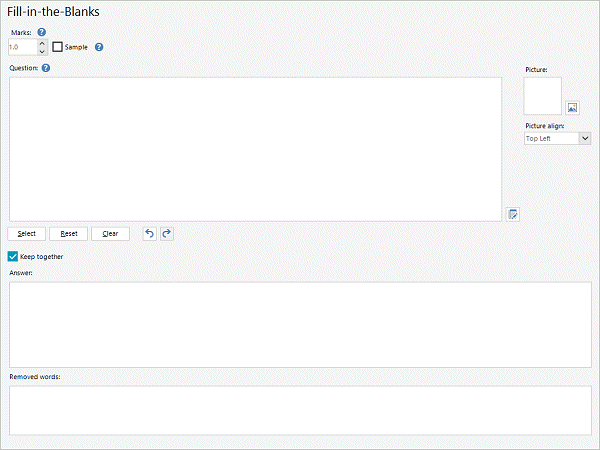This screenshot has width=600, height=450.
Task: Click the Clear button
Action: coord(110,233)
